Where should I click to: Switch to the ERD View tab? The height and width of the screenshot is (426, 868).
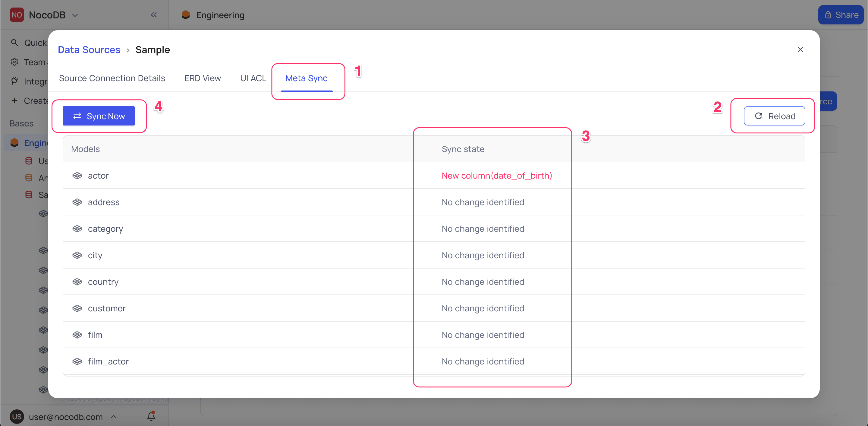(202, 78)
